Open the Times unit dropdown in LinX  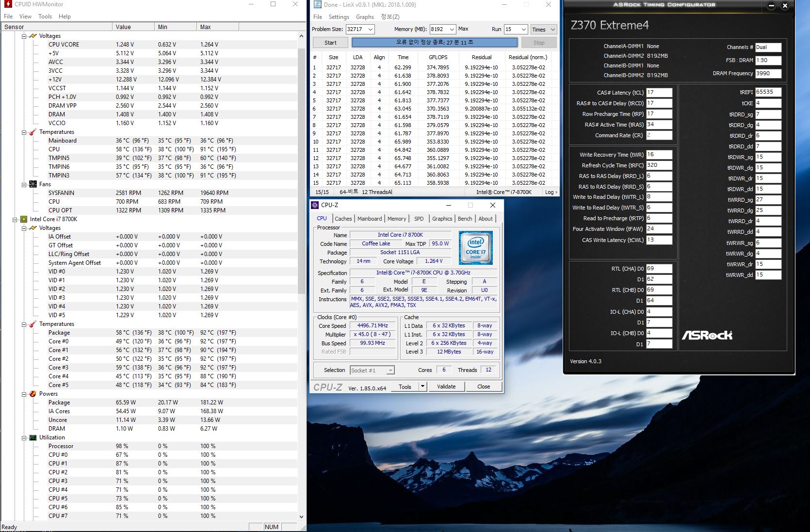(552, 30)
